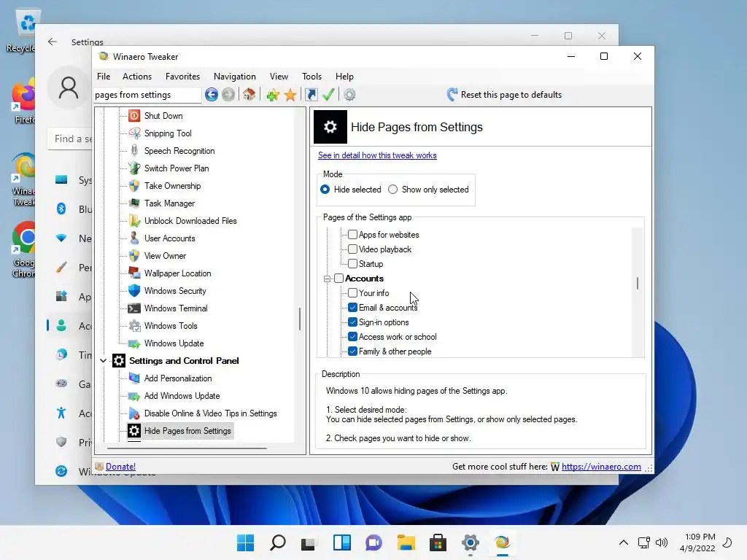
Task: Collapse the Settings and Control Panel category
Action: click(103, 361)
